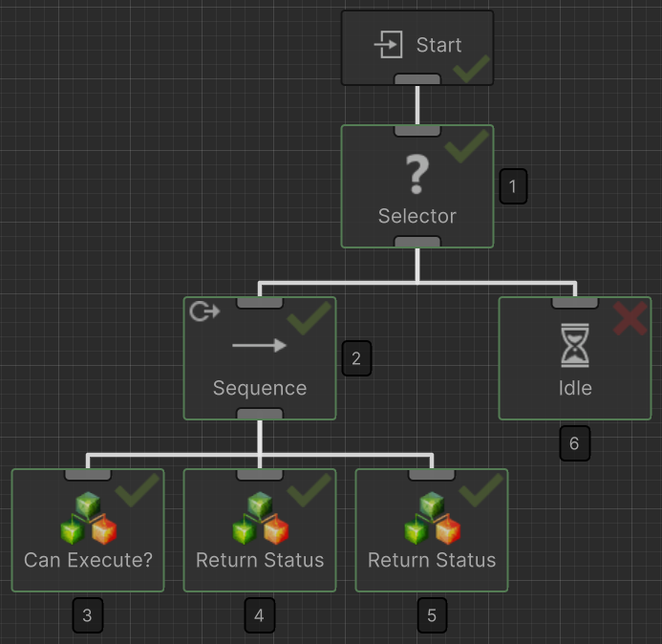The width and height of the screenshot is (662, 644).
Task: Click the top input port of Idle node
Action: 575,302
